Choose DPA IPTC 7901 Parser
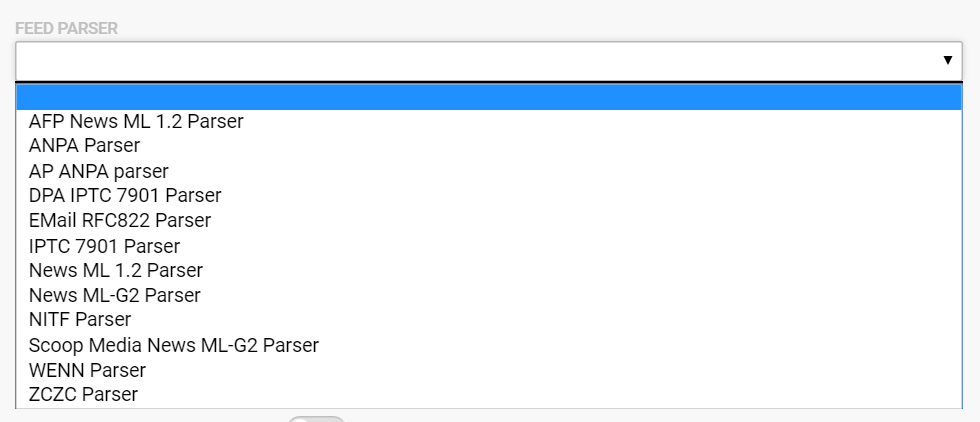This screenshot has height=422, width=980. coord(125,195)
